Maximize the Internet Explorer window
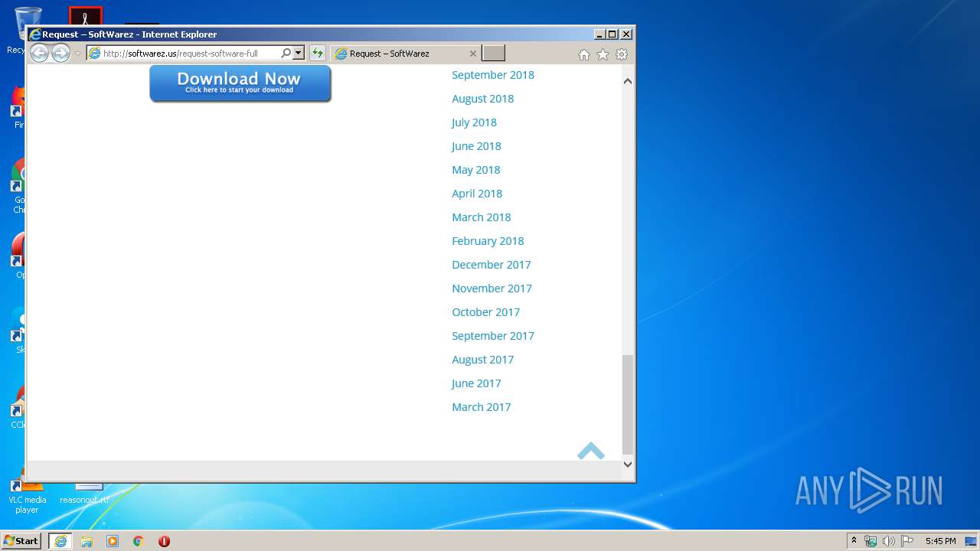This screenshot has height=551, width=980. click(612, 34)
